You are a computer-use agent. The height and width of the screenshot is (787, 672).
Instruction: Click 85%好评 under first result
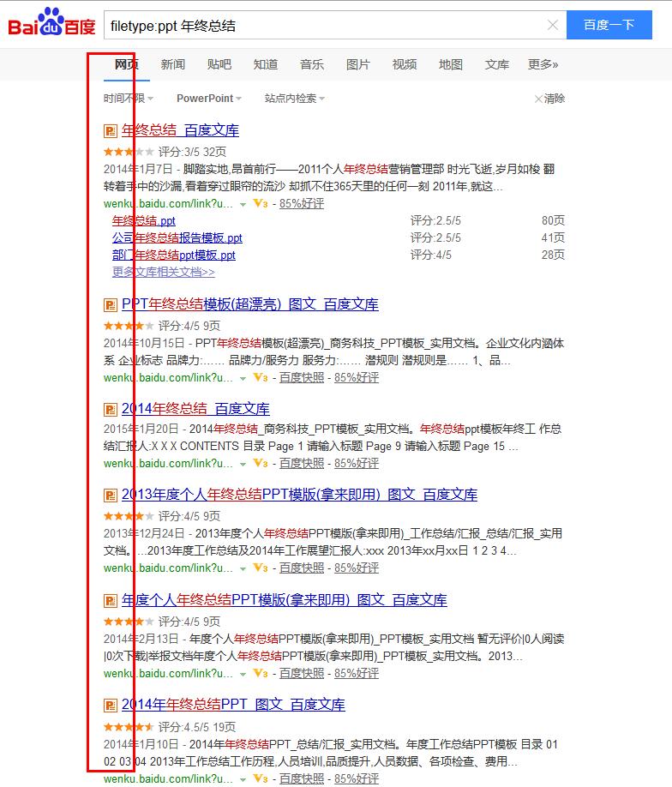tap(302, 203)
